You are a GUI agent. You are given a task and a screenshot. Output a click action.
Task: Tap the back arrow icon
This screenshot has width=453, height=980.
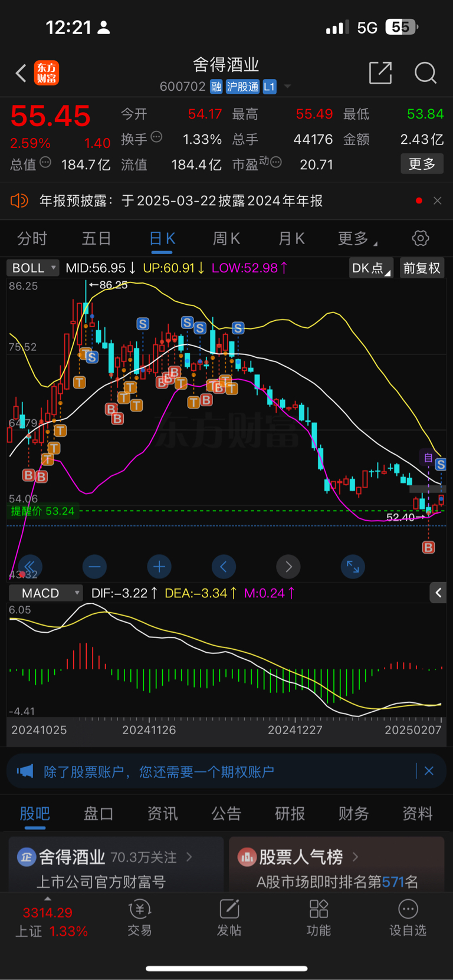(21, 73)
